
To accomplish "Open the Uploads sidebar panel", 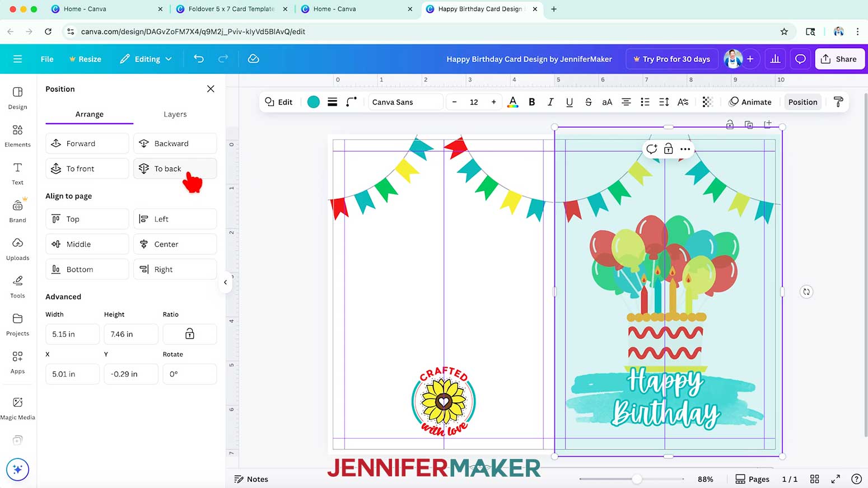I will tap(17, 249).
